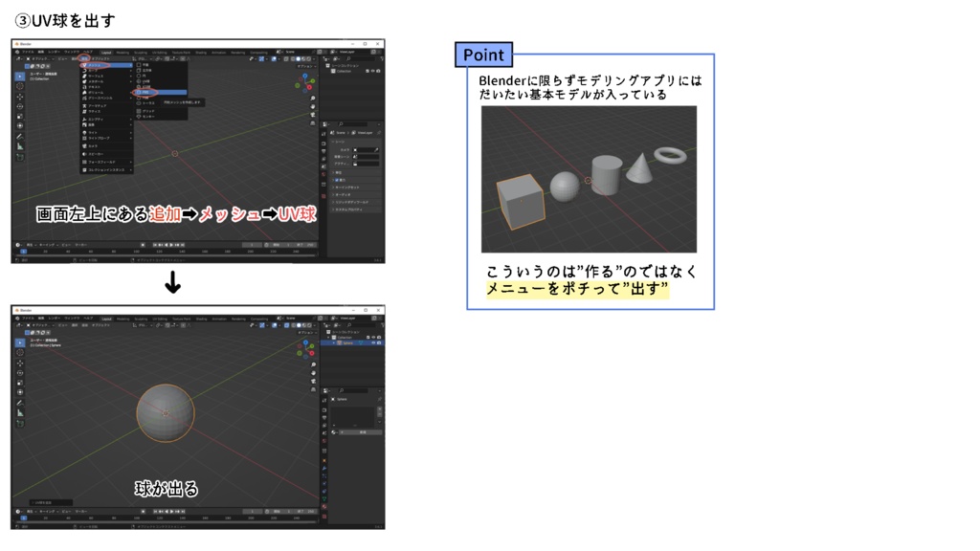Click the timeline to set the current frame
Screen dimensions: 980x551
pyautogui.click(x=144, y=517)
